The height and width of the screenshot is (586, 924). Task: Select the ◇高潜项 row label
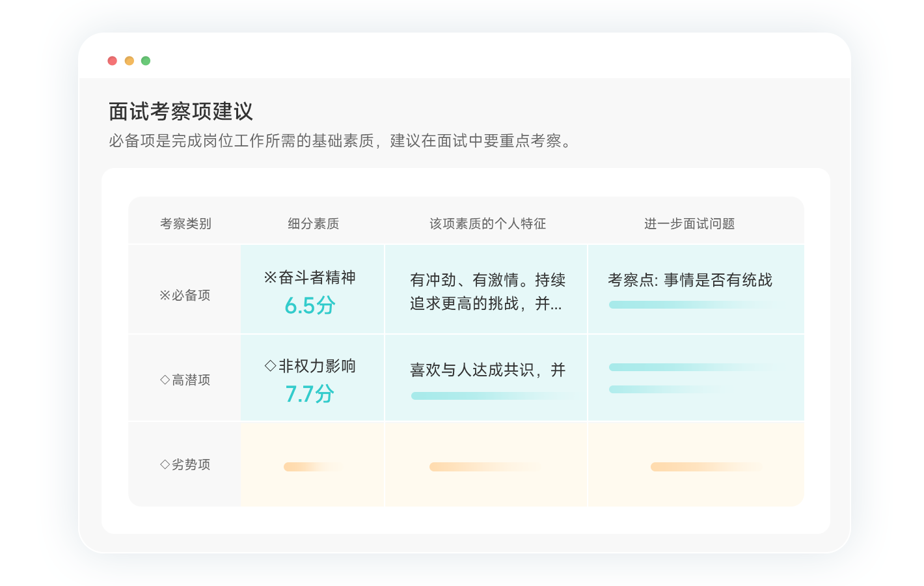[x=185, y=380]
